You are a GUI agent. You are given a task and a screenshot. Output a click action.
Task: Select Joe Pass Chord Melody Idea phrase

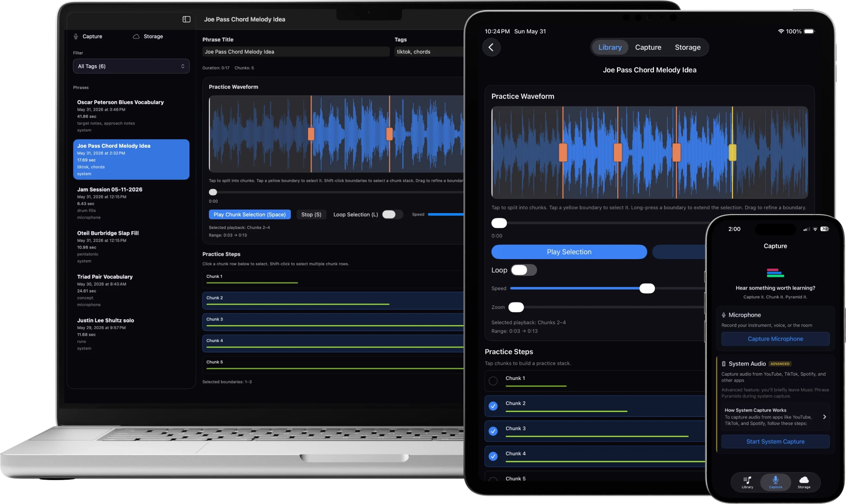(131, 160)
